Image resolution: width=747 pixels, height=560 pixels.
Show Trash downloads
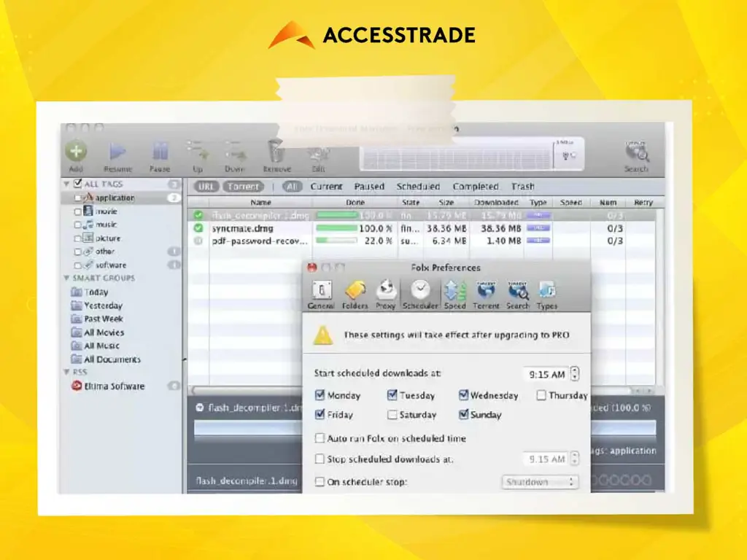(522, 187)
